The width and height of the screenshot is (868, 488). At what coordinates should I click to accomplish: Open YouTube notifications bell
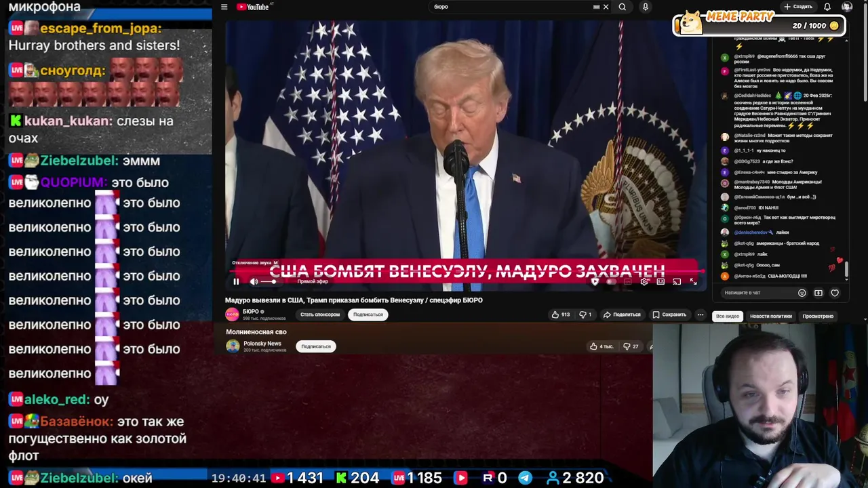click(x=827, y=7)
